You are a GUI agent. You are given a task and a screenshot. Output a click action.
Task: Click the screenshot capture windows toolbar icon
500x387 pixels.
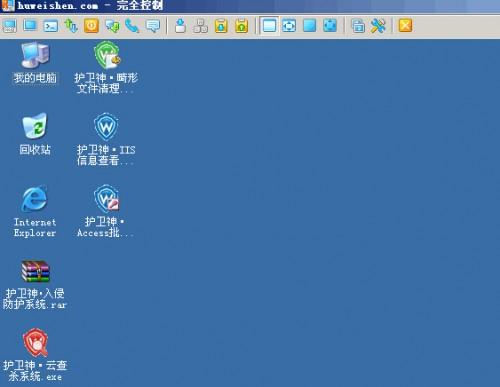click(x=358, y=26)
